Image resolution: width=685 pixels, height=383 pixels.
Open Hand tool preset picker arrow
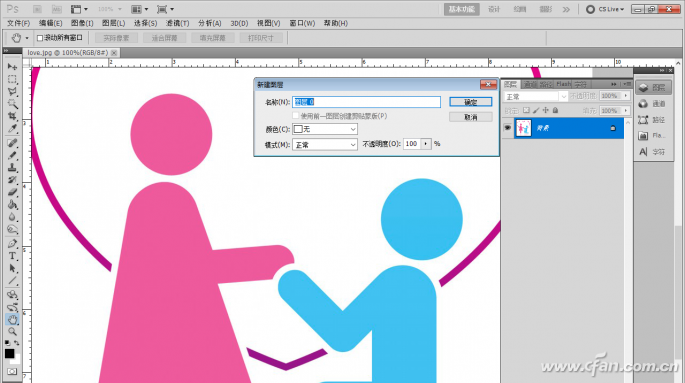(x=27, y=38)
